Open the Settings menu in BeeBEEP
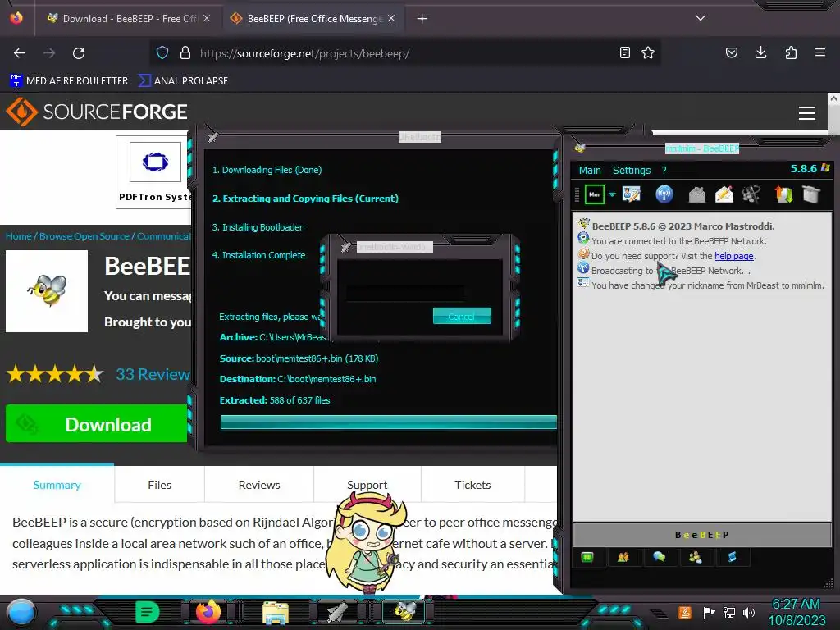Image resolution: width=840 pixels, height=630 pixels. click(x=631, y=171)
